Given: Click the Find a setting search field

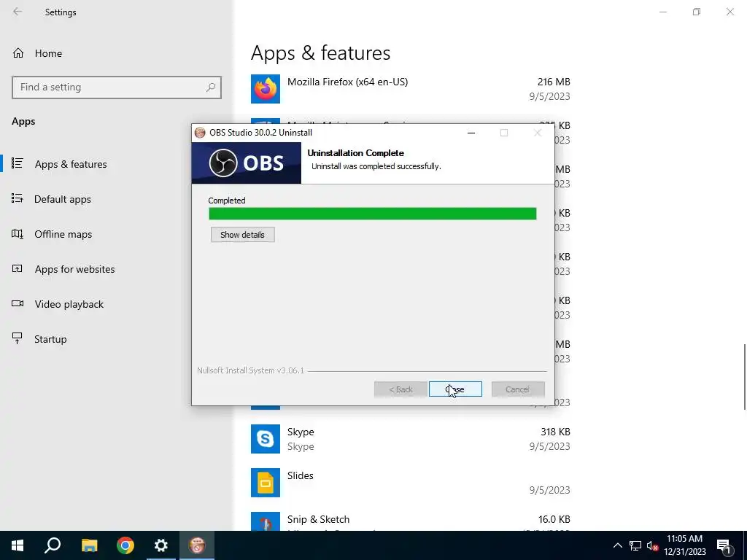Looking at the screenshot, I should [117, 87].
